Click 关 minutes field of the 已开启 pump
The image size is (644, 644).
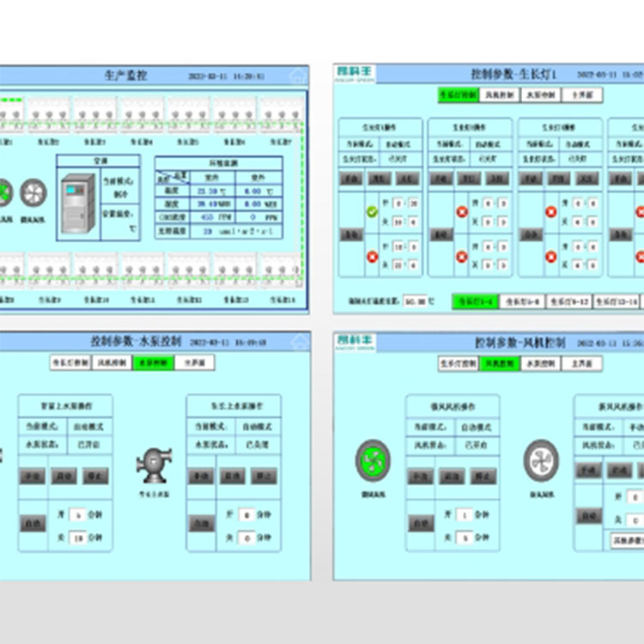[x=78, y=538]
